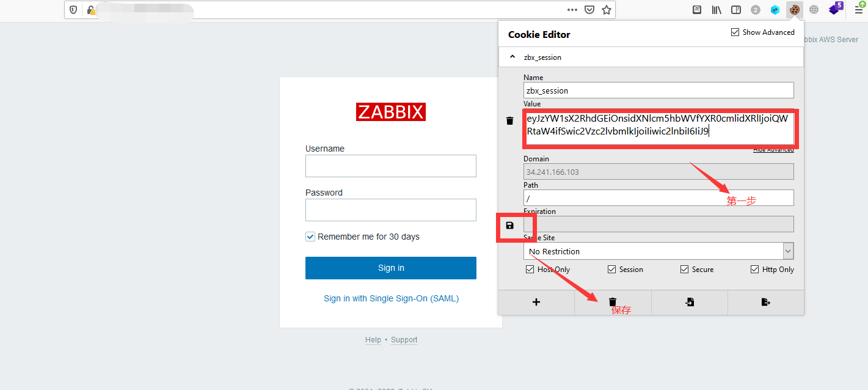Viewport: 868px width, 390px height.
Task: Click the 'ae' extension toolbar icon
Action: point(697,10)
